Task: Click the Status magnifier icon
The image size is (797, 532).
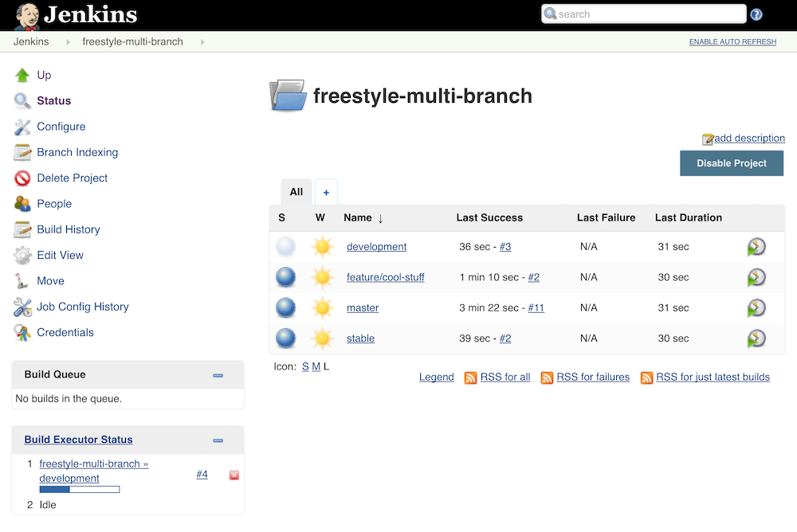Action: pyautogui.click(x=22, y=100)
